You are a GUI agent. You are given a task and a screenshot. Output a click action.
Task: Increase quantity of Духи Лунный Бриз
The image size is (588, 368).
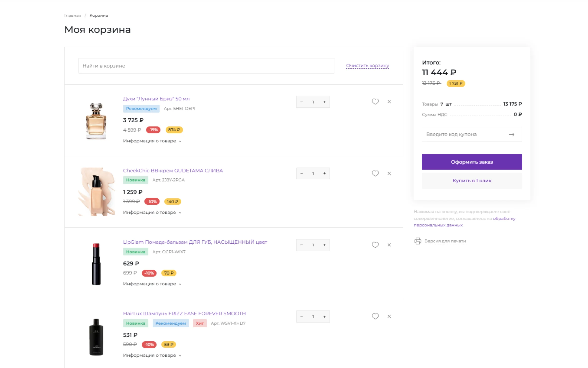tap(324, 102)
